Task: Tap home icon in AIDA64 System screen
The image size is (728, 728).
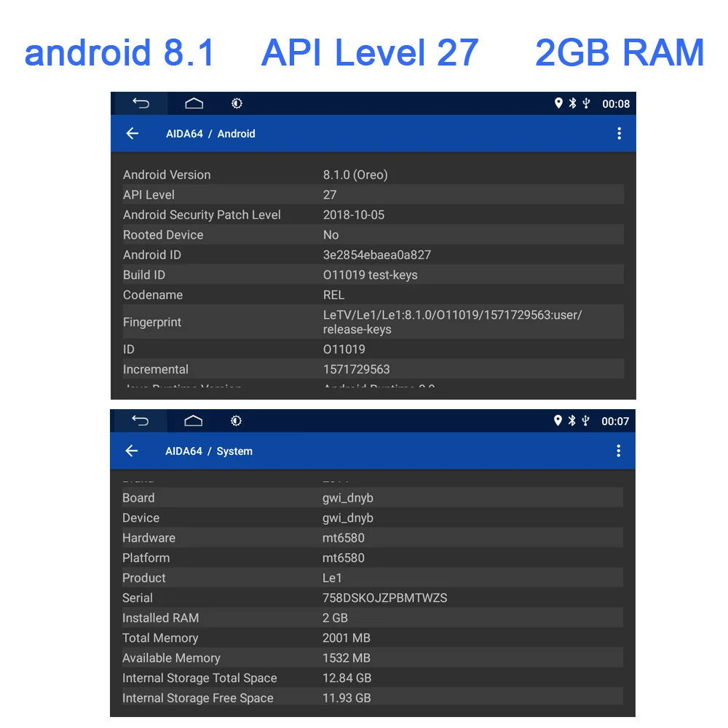Action: (x=193, y=421)
